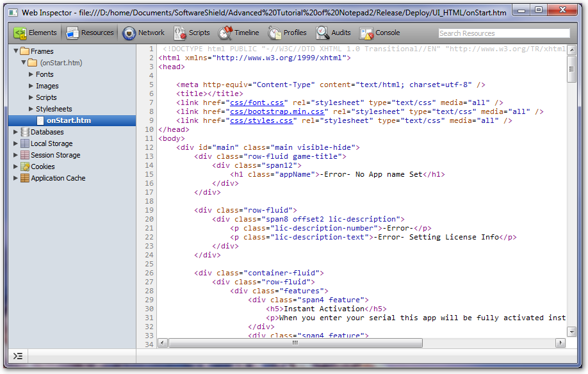The image size is (588, 374).
Task: Click the horizontal scrollbar left arrow
Action: 163,343
